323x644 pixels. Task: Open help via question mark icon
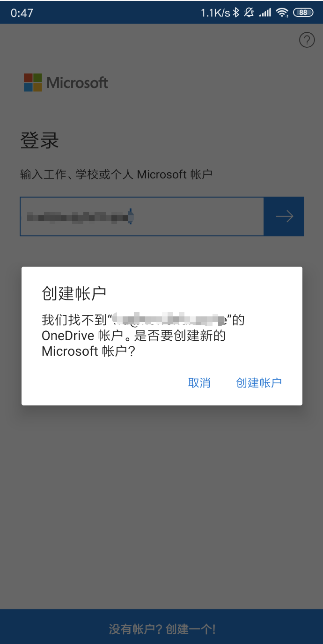(x=307, y=40)
